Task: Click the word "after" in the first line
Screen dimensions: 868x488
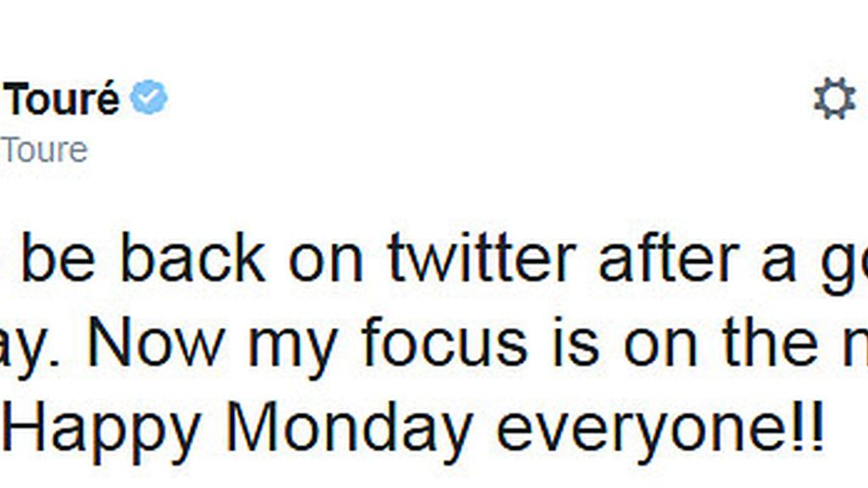Action: click(x=670, y=258)
